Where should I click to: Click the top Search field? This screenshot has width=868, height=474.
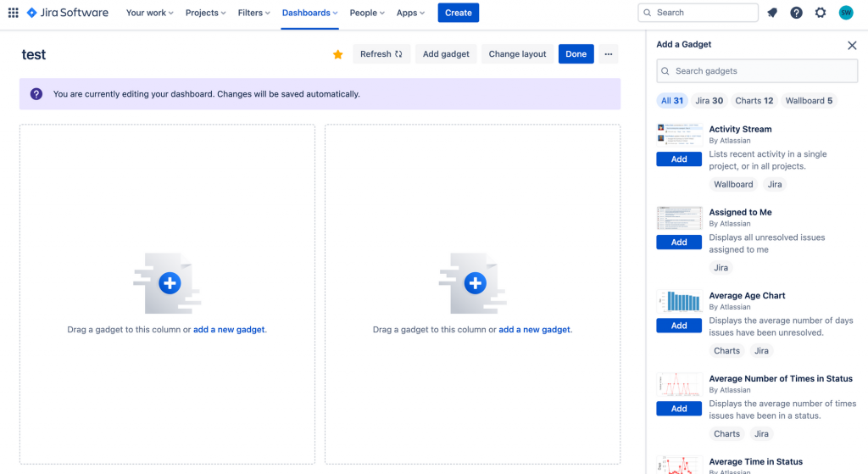pos(698,13)
